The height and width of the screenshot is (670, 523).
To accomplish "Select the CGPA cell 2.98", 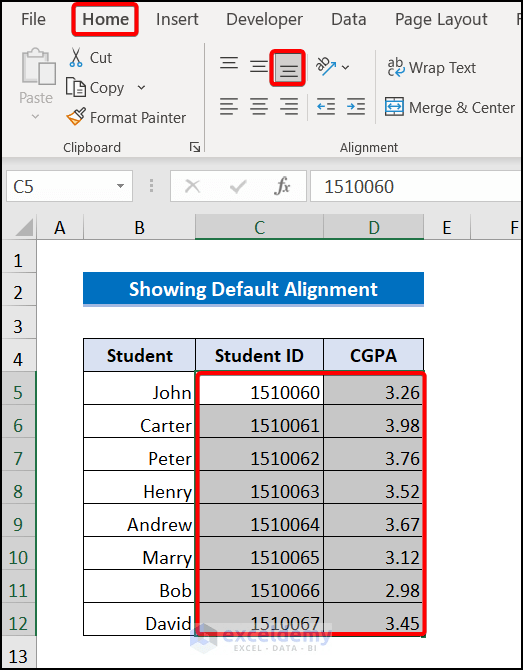I will tap(373, 586).
